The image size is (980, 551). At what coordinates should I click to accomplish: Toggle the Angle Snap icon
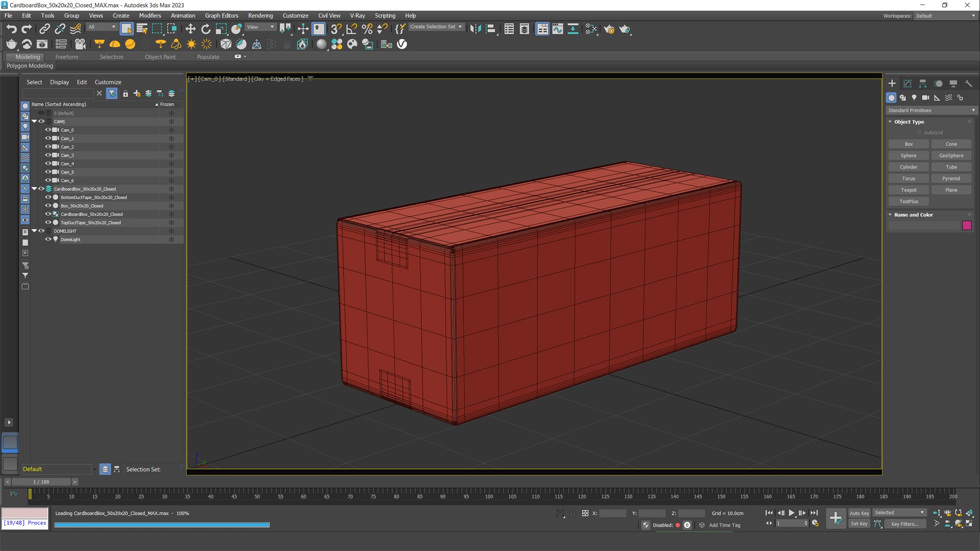(x=352, y=29)
